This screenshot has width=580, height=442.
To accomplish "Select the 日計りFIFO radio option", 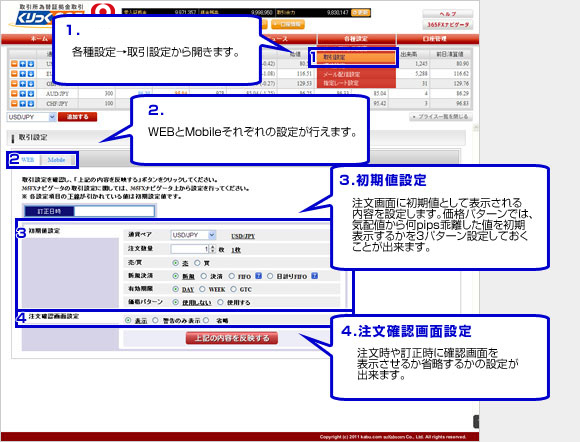I will point(270,276).
